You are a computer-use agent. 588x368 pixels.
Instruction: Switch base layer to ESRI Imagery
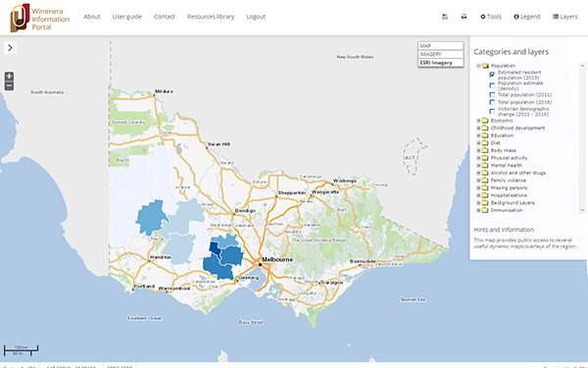tap(441, 63)
